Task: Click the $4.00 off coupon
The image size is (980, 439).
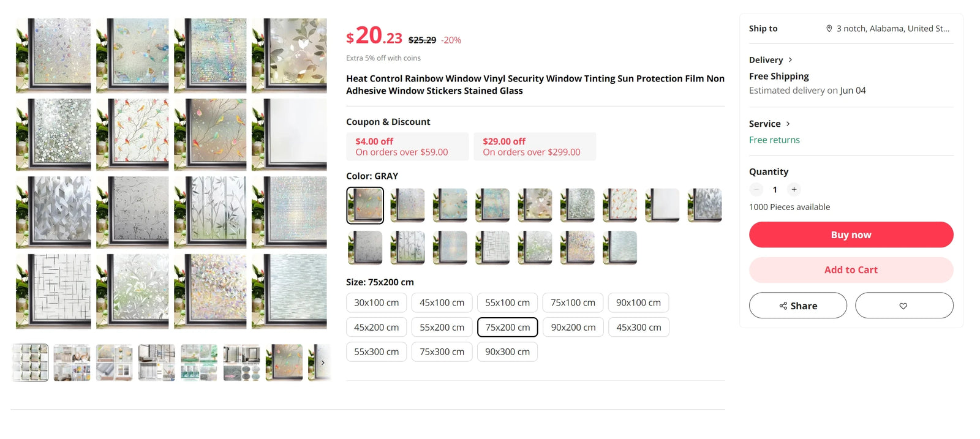Action: pos(407,146)
